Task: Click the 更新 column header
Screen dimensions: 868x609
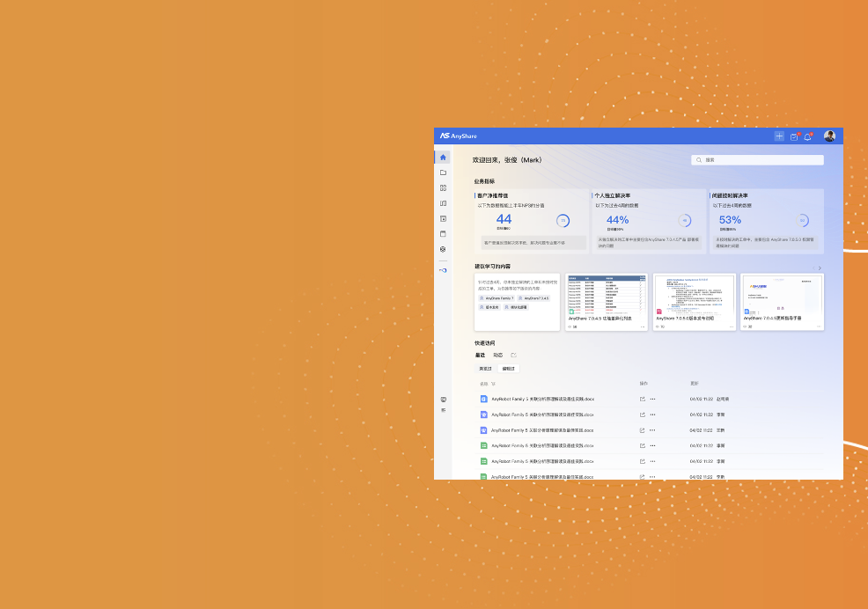Action: pyautogui.click(x=695, y=383)
